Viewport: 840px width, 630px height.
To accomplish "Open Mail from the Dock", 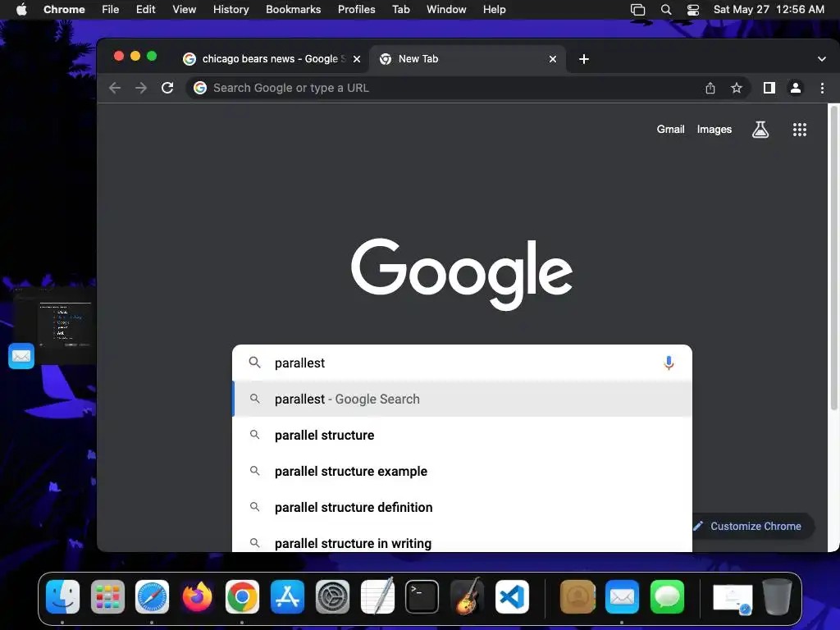I will [622, 597].
